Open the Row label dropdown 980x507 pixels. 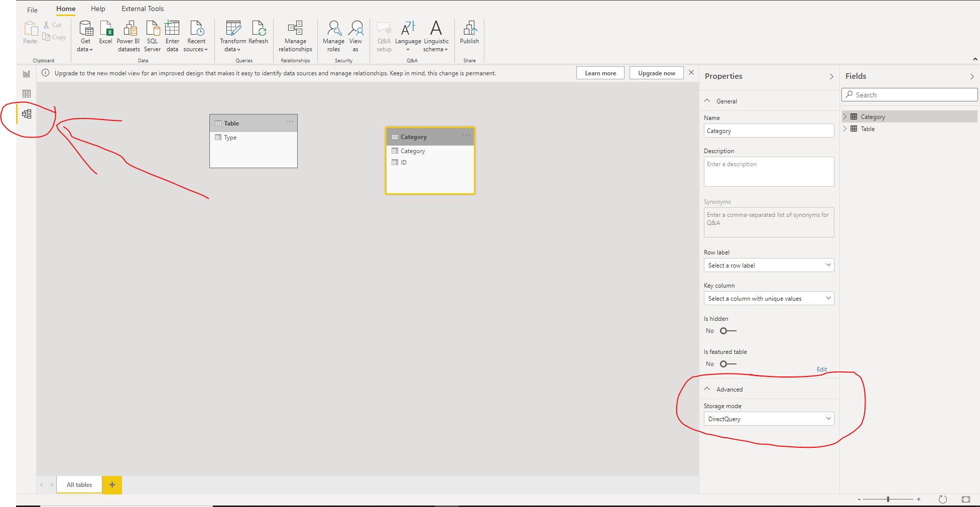point(769,265)
